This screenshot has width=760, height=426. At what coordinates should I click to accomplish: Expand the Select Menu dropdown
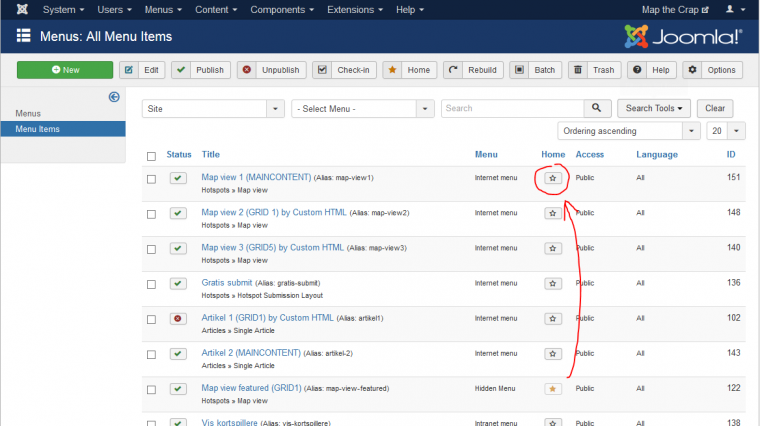[362, 108]
